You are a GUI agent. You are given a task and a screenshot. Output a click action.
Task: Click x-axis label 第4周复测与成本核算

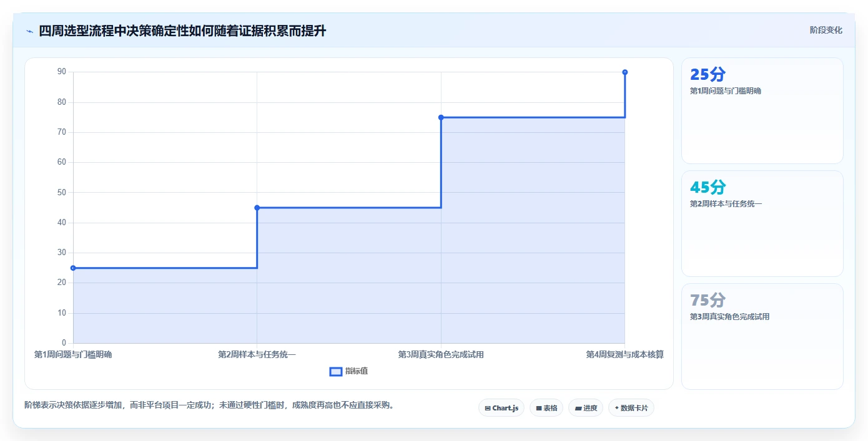pyautogui.click(x=624, y=354)
